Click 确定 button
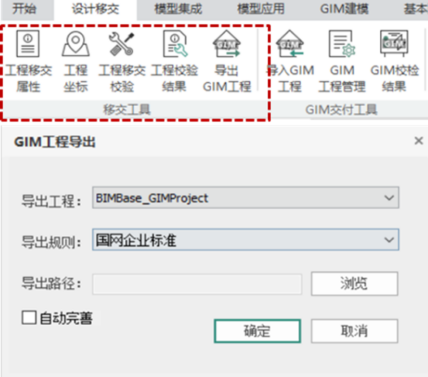 [257, 331]
